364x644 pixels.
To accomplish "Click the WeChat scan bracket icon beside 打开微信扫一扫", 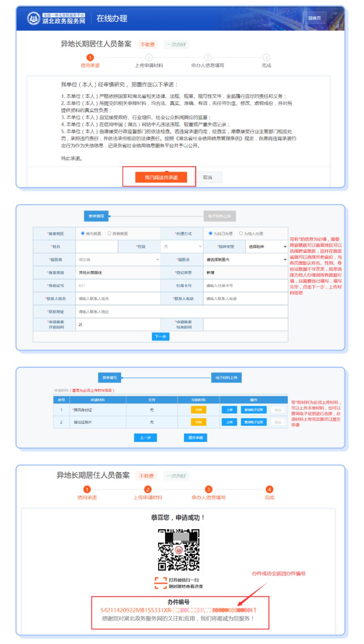I will tap(161, 583).
